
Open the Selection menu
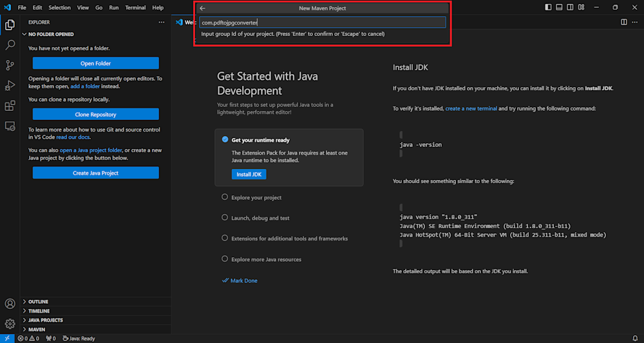pyautogui.click(x=59, y=7)
